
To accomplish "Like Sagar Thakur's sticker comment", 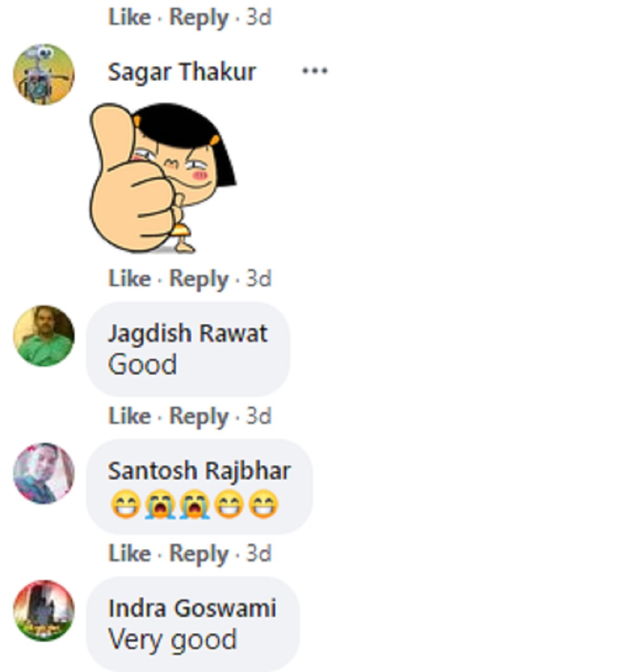I will pyautogui.click(x=130, y=279).
